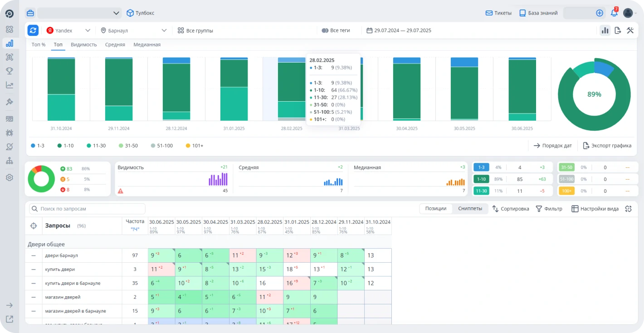Select the Сниппеты tab

(x=470, y=209)
